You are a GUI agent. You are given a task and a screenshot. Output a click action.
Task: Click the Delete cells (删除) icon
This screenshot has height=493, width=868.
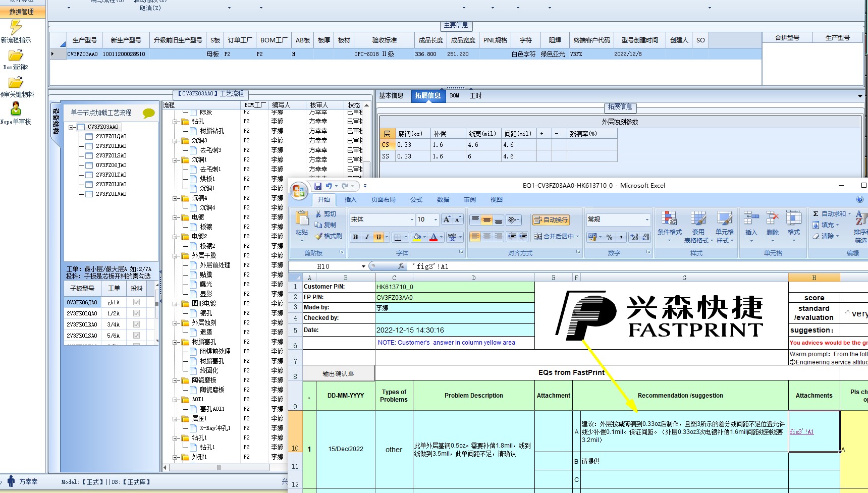[x=773, y=218]
